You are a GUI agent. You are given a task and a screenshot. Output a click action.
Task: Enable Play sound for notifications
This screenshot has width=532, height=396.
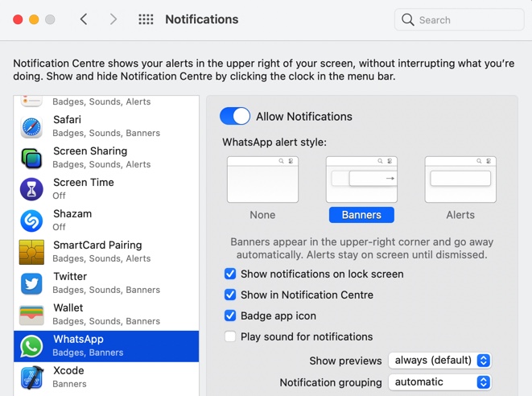pyautogui.click(x=230, y=336)
